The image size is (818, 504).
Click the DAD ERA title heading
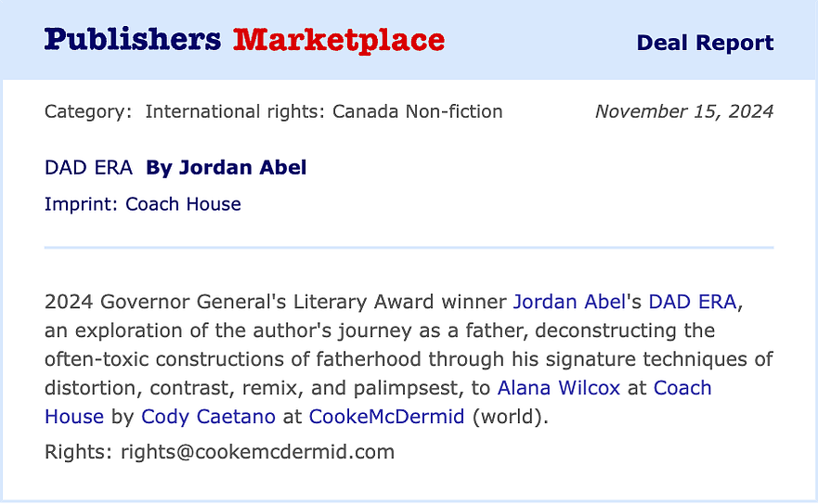[x=88, y=167]
